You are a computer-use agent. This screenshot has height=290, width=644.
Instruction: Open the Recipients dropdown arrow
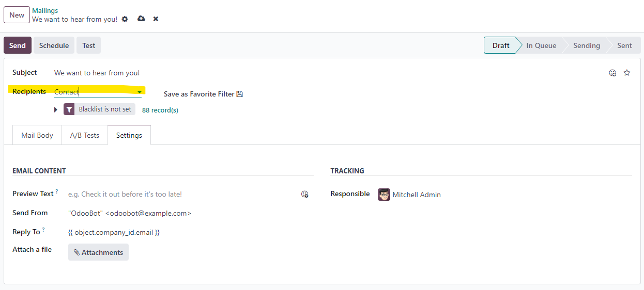(x=140, y=92)
